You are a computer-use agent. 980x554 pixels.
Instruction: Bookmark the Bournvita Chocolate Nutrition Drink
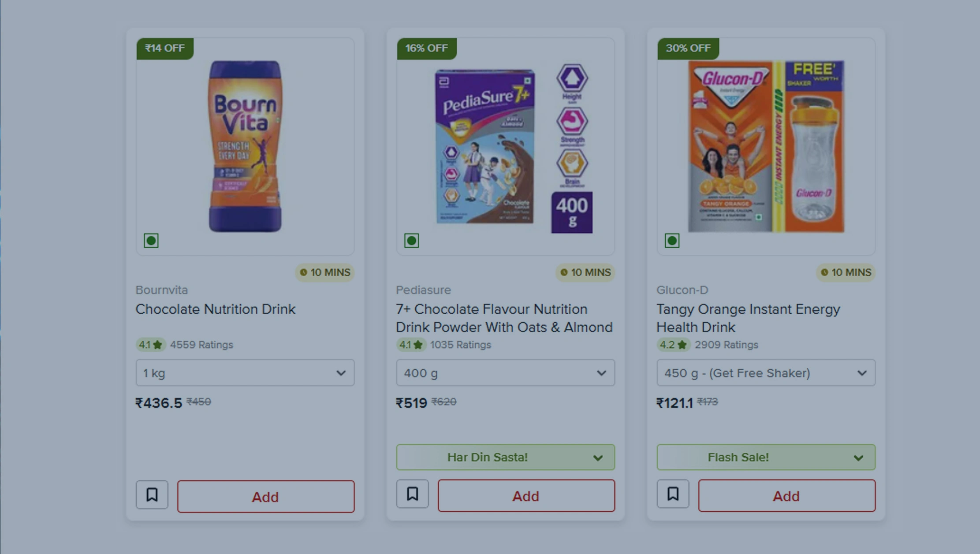point(152,495)
